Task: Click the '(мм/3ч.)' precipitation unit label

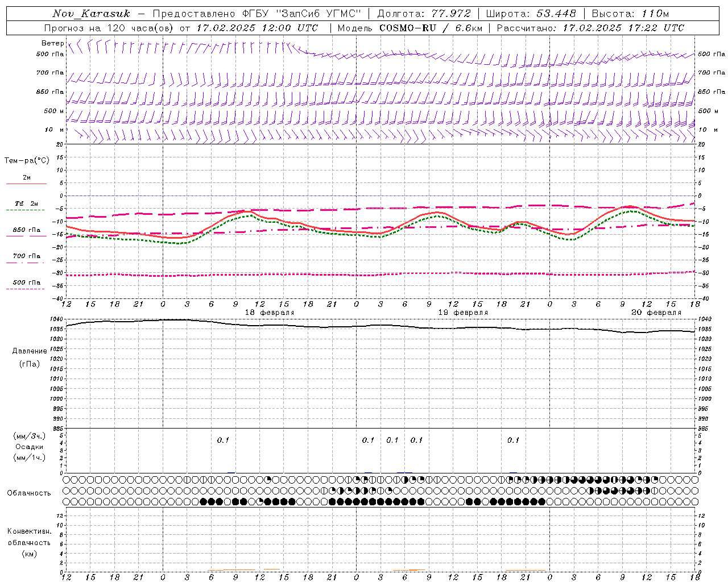Action: click(x=30, y=436)
